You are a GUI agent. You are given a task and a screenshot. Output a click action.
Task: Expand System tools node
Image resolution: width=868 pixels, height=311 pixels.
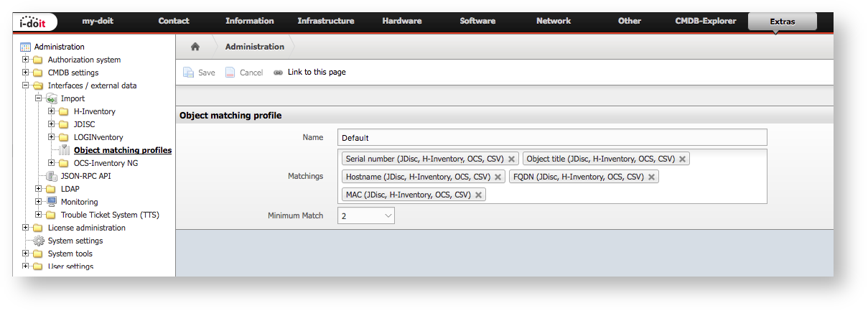pyautogui.click(x=26, y=254)
